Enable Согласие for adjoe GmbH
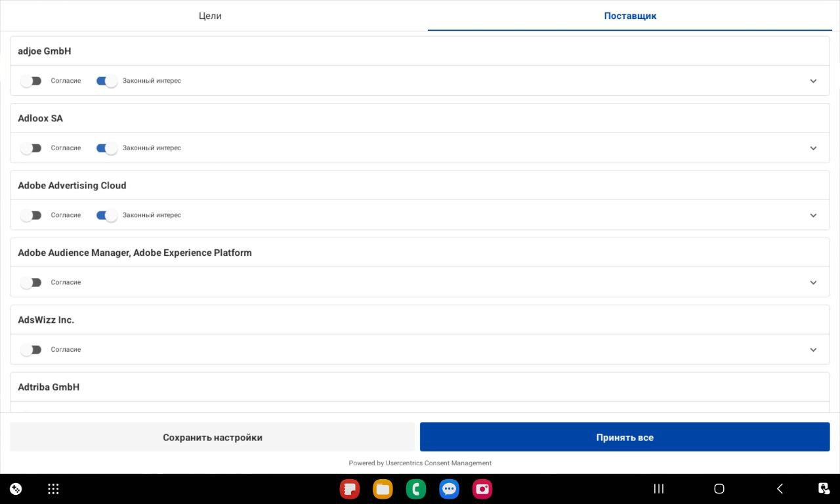This screenshot has width=840, height=504. pyautogui.click(x=31, y=81)
